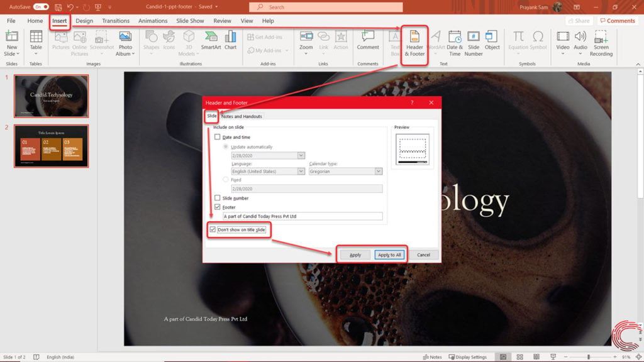Switch to Reading view icon
This screenshot has height=362, width=644.
(536, 357)
